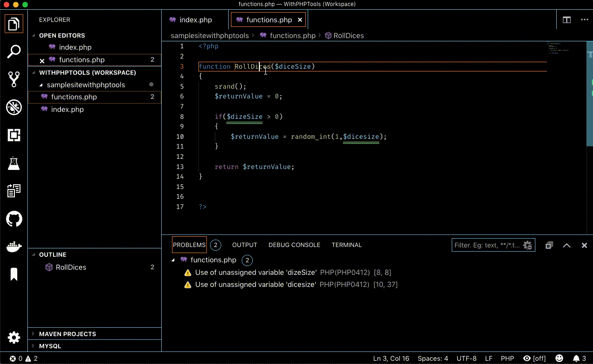Expand the MySQL section
This screenshot has height=364, width=593.
tap(33, 346)
